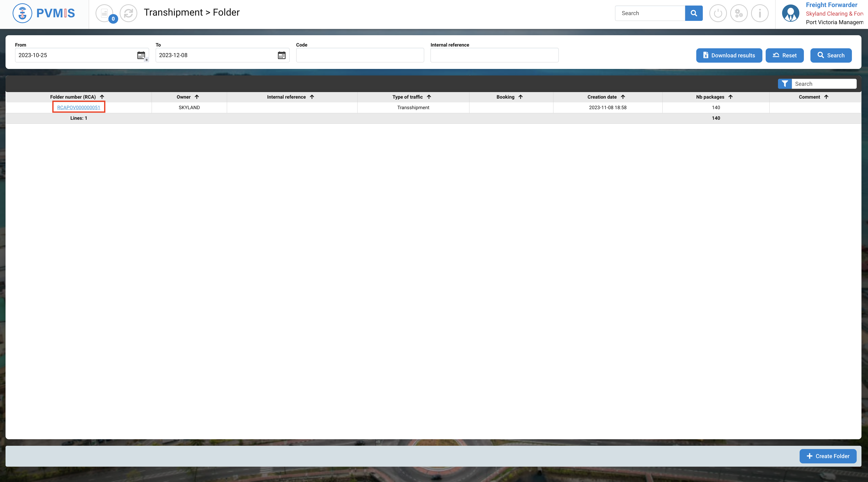Open the From date calendar picker
The height and width of the screenshot is (482, 868).
pos(141,55)
